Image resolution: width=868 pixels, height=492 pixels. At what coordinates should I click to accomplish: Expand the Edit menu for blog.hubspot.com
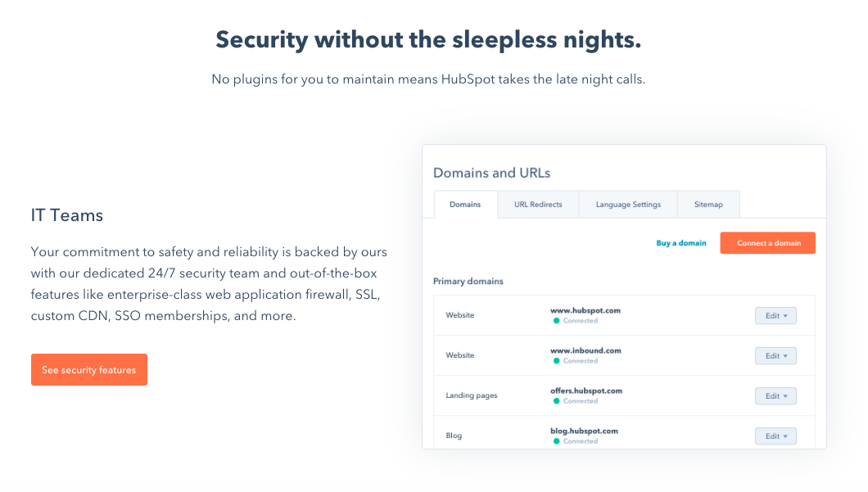click(775, 436)
